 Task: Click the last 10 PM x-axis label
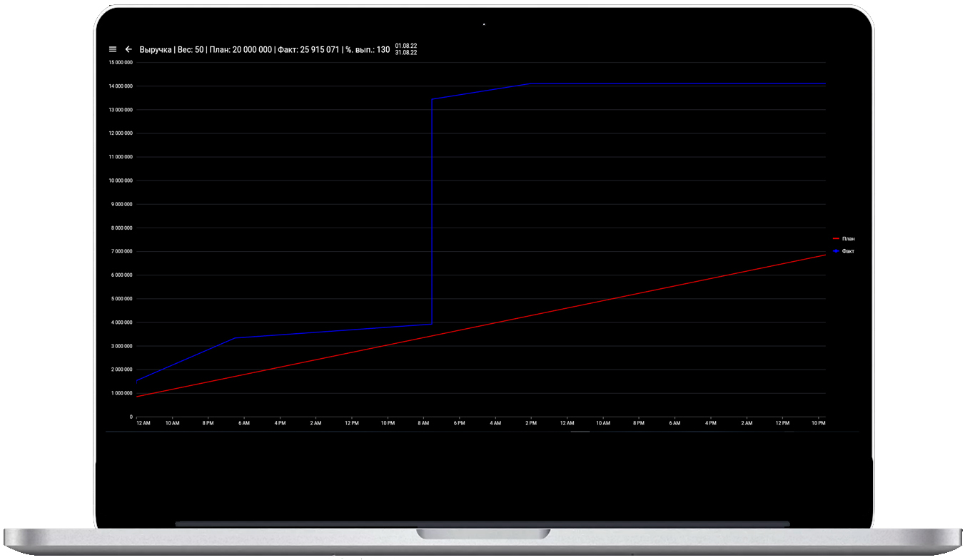click(x=818, y=423)
